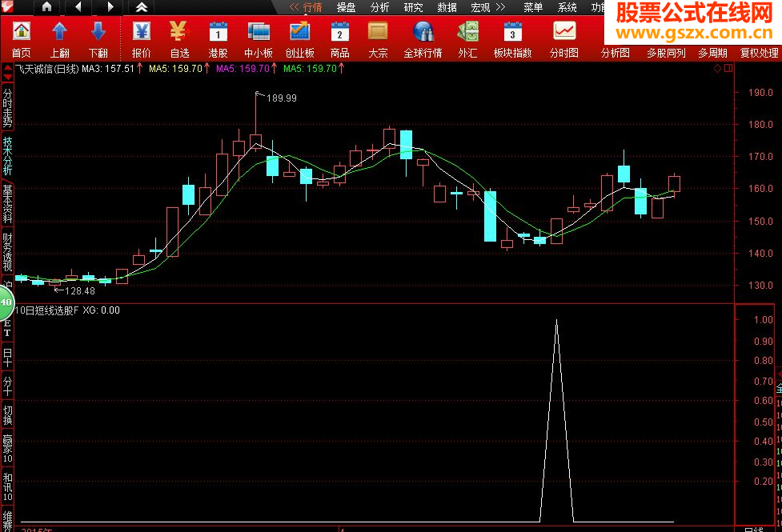Open the 大宗 bulk trade icon
782x532 pixels.
coord(378,39)
